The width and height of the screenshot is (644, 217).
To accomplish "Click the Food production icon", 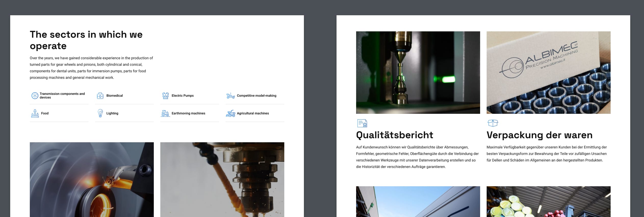I will pos(35,113).
